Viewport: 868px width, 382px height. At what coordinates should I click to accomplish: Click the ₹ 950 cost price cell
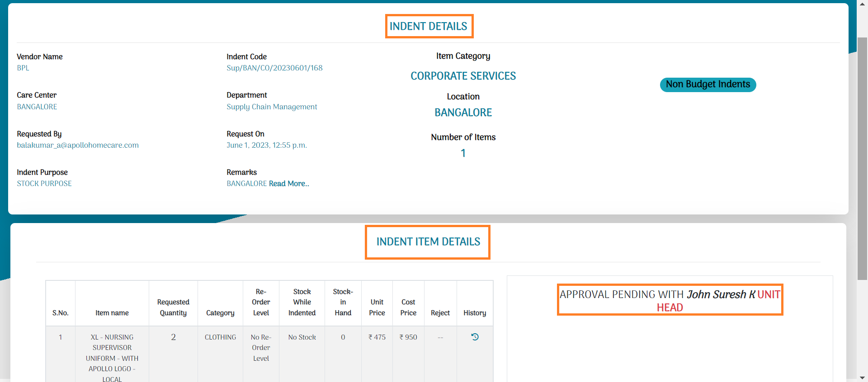408,337
